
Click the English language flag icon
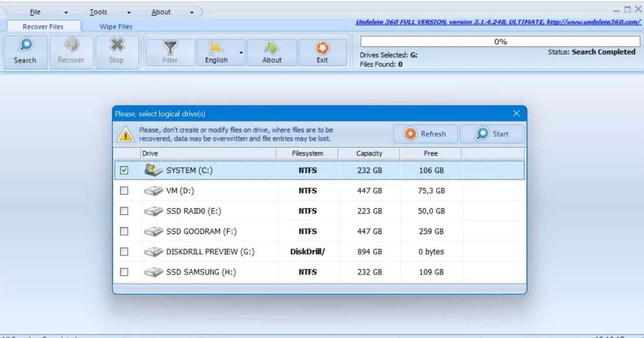(x=216, y=47)
